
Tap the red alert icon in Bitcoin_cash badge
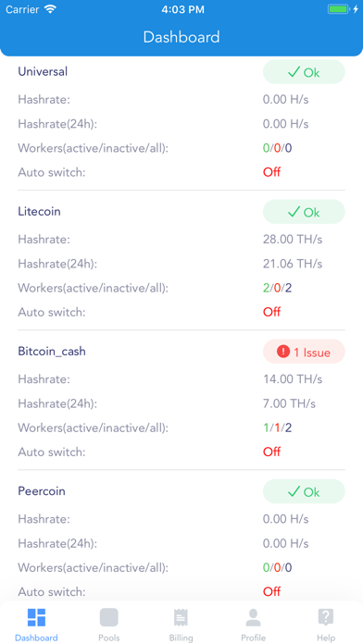click(x=283, y=352)
